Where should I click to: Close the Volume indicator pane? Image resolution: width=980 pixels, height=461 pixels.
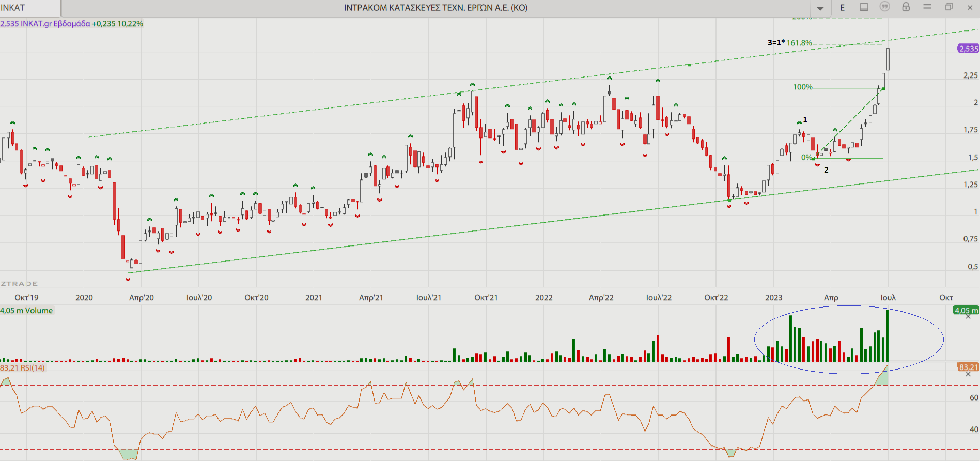pyautogui.click(x=968, y=316)
